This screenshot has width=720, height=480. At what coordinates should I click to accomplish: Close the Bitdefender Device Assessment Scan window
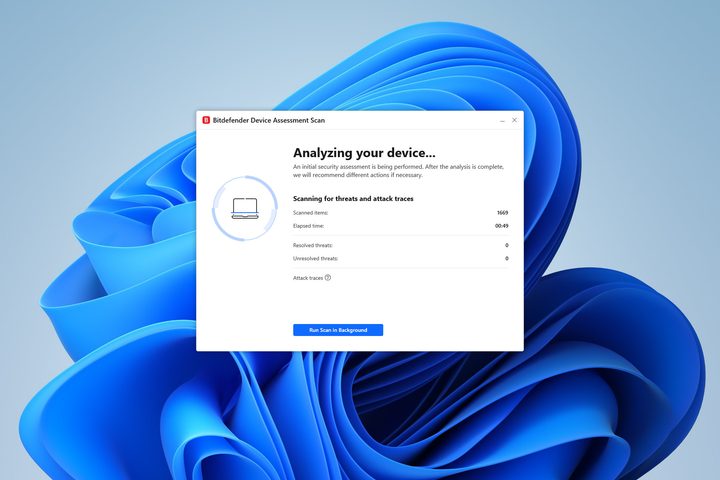point(514,120)
